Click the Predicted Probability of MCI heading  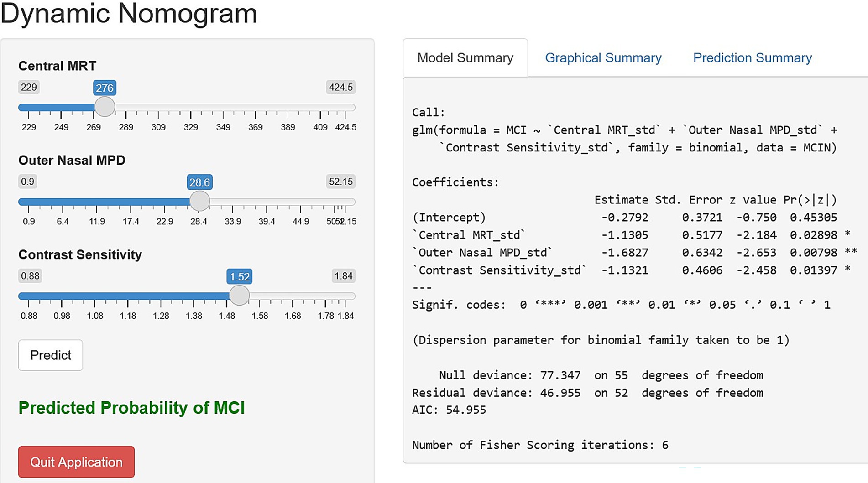click(x=131, y=408)
